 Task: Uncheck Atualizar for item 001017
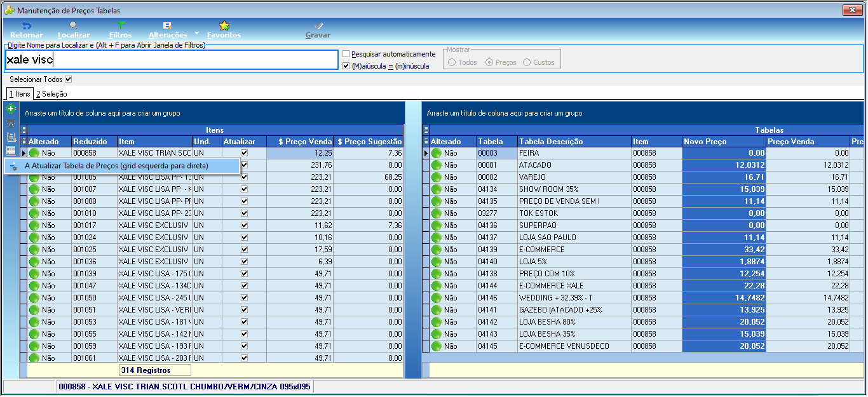click(x=244, y=225)
